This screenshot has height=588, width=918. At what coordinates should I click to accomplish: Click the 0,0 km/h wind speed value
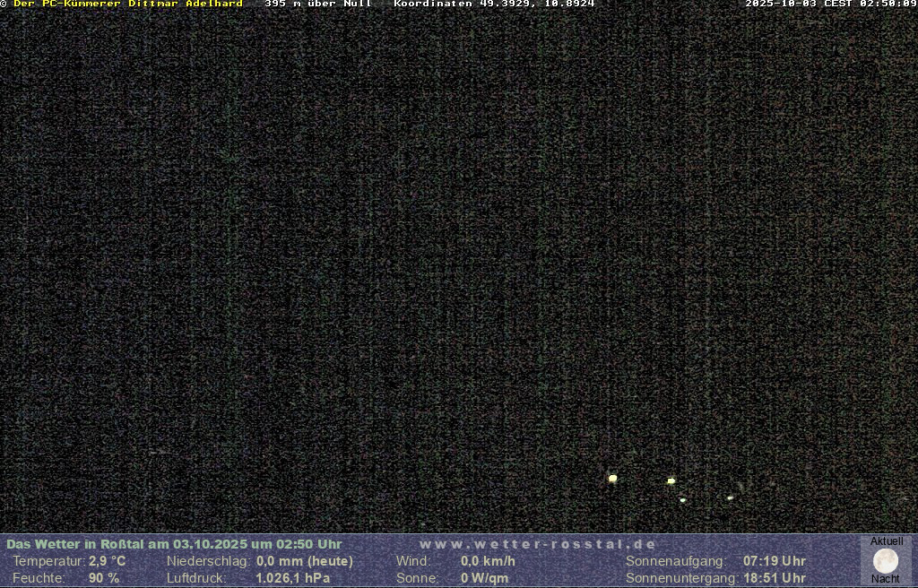point(488,561)
